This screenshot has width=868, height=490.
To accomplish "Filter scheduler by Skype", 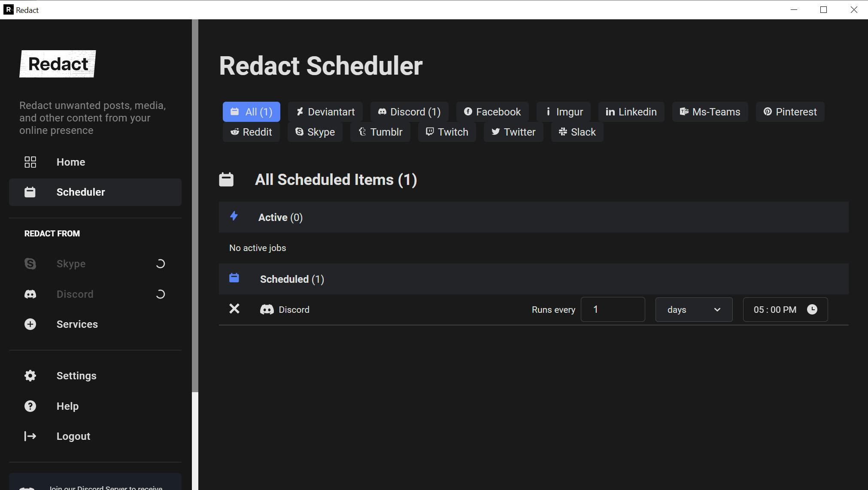I will (315, 132).
